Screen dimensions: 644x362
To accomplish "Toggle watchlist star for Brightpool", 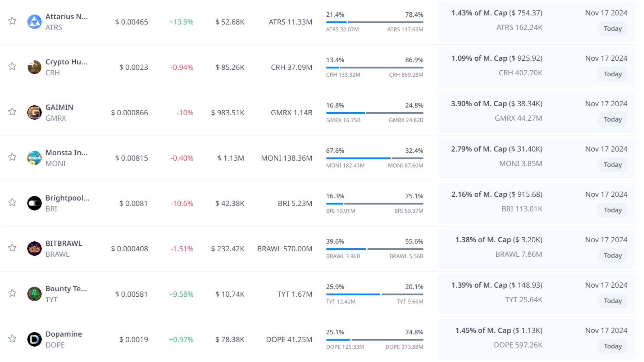I will [x=12, y=202].
